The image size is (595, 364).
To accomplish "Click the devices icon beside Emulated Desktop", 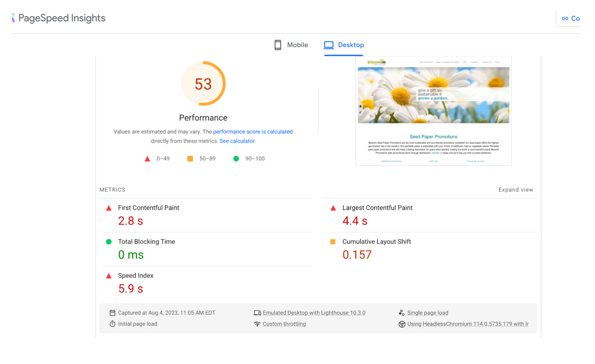I will (257, 313).
